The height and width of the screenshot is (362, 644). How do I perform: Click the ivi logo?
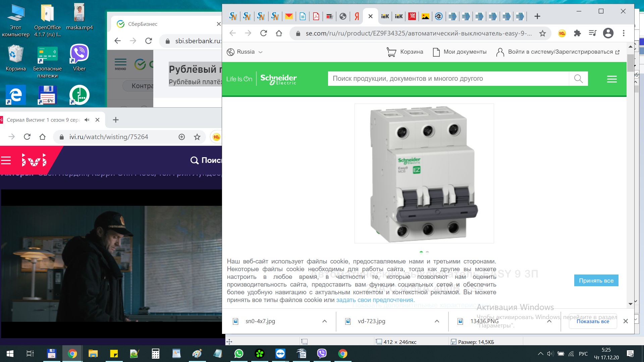34,160
